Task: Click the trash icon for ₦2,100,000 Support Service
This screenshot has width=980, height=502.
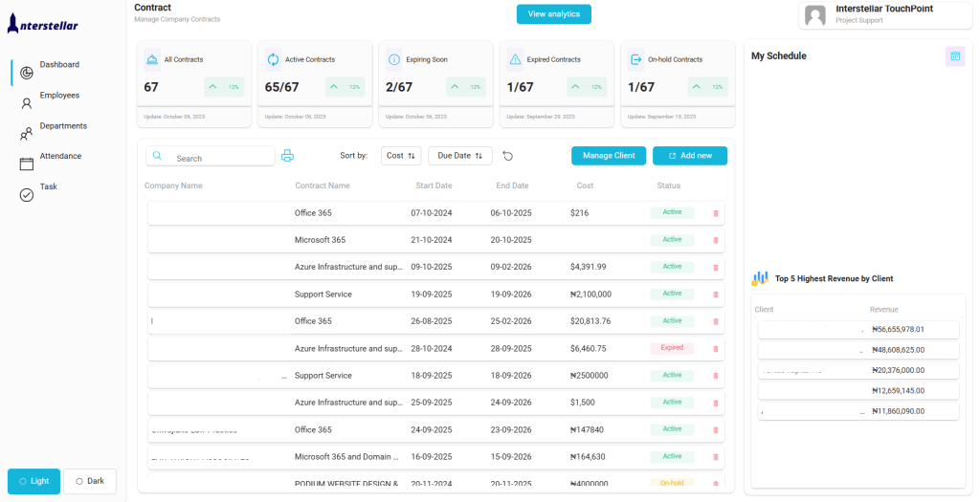Action: pos(715,295)
